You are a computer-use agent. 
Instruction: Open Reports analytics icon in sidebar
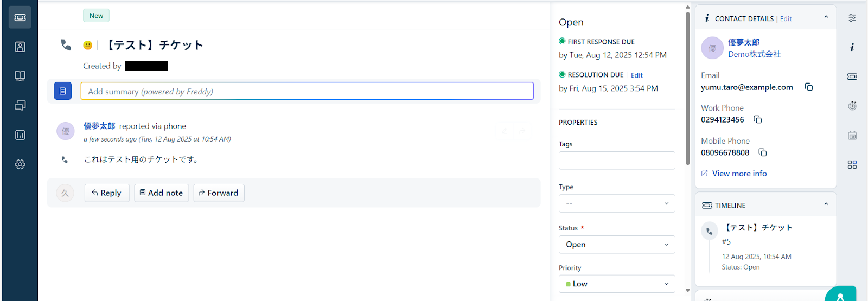coord(20,135)
